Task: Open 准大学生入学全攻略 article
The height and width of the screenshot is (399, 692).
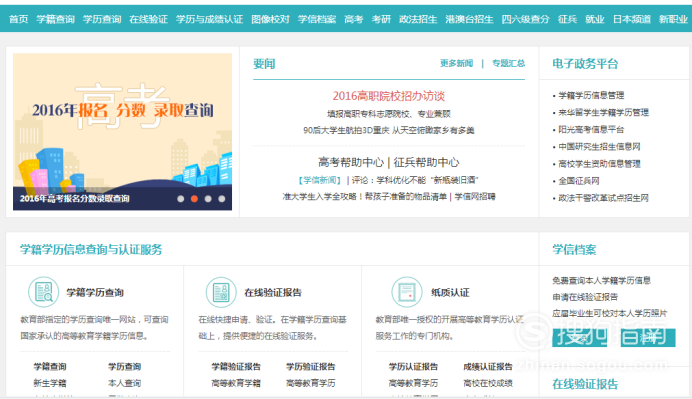Action: pos(364,196)
